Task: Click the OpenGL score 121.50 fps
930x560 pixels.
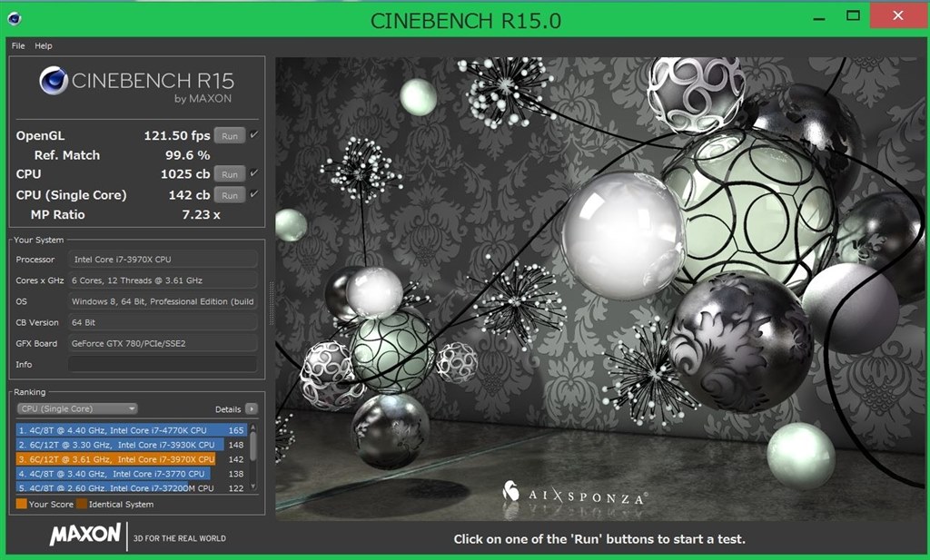Action: point(177,136)
